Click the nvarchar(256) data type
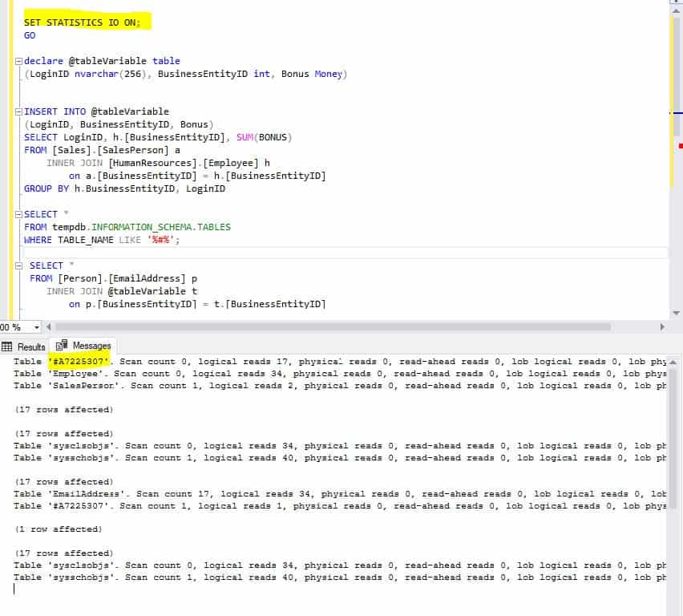This screenshot has width=683, height=616. (x=111, y=74)
